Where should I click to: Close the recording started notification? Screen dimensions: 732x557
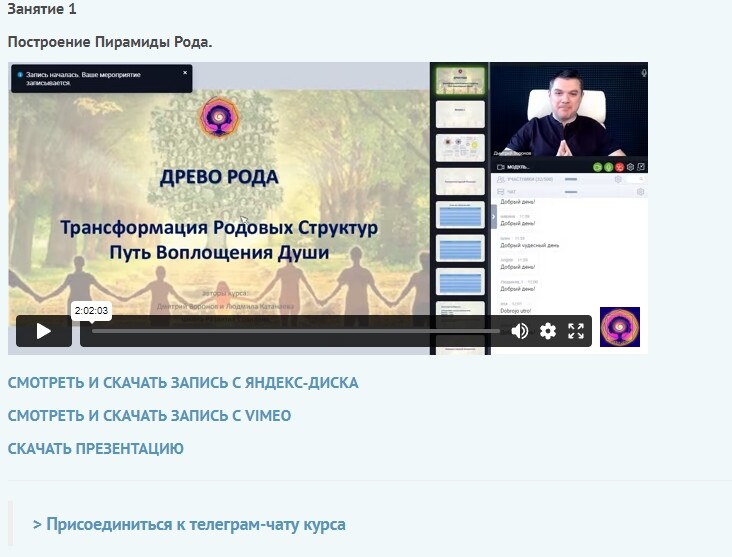coord(185,73)
